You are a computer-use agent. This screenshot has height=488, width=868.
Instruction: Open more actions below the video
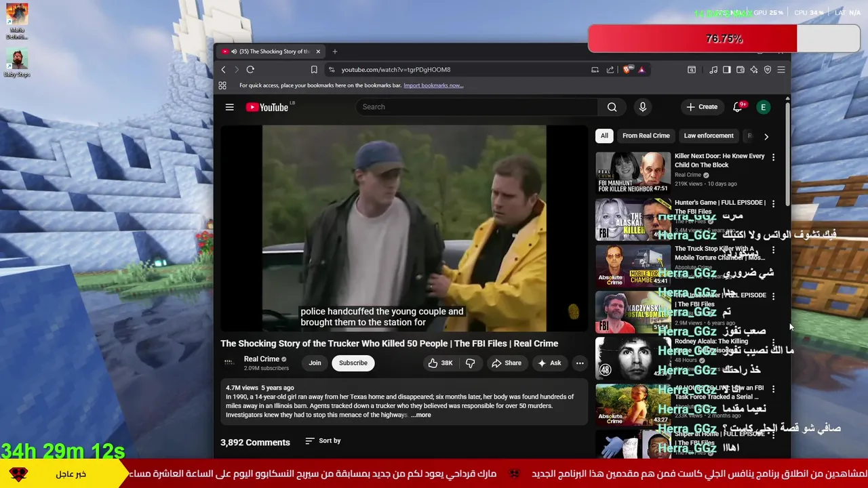[580, 363]
